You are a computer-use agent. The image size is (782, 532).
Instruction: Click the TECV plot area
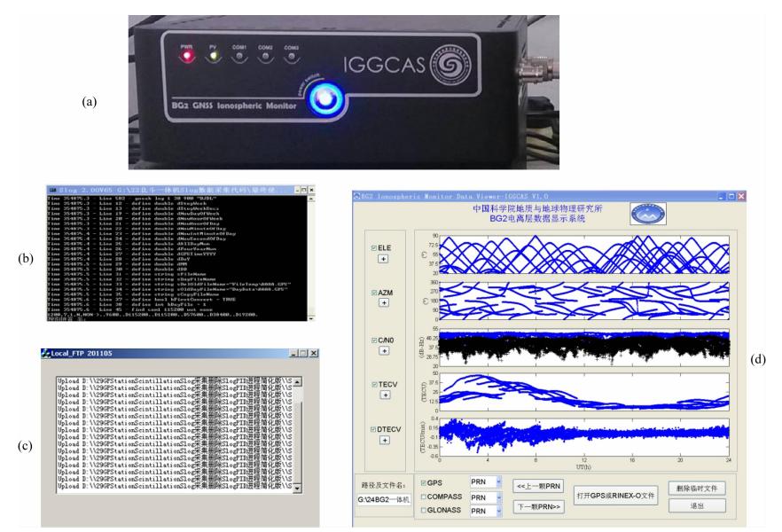pyautogui.click(x=584, y=392)
